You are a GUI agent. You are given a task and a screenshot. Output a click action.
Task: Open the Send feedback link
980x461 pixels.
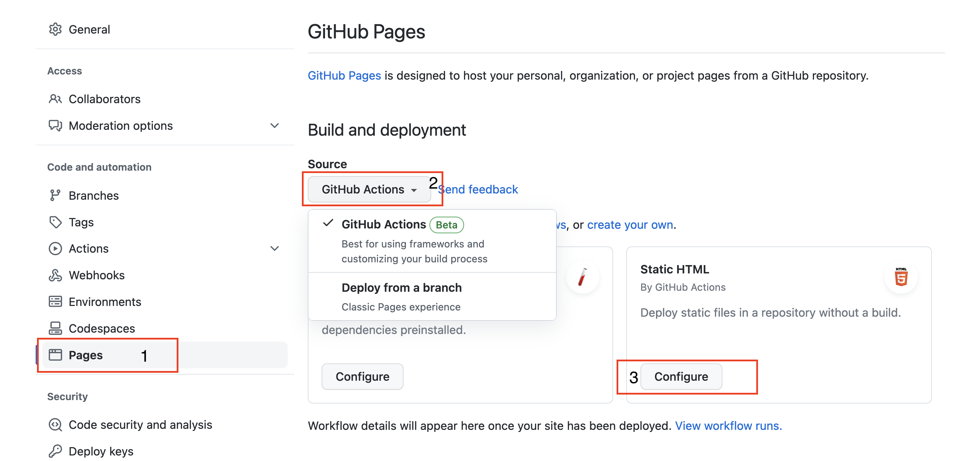click(x=479, y=189)
